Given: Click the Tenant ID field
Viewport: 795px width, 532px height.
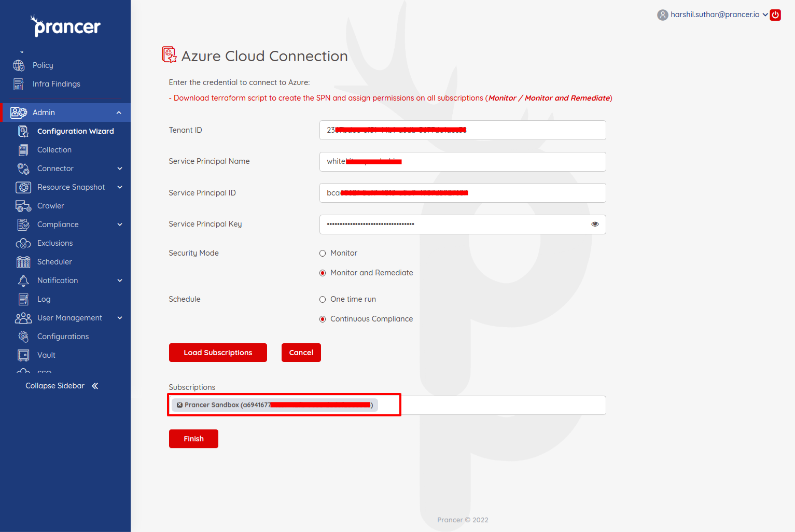Looking at the screenshot, I should click(463, 130).
